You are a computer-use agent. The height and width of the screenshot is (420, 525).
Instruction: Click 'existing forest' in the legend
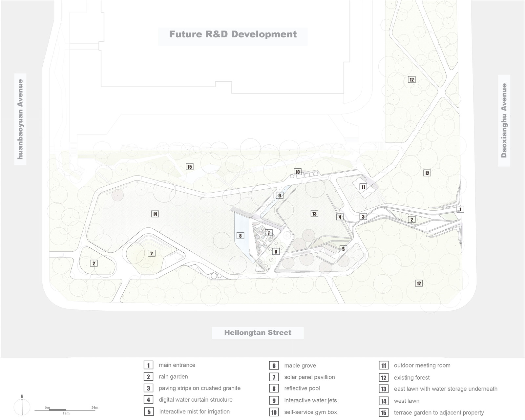[x=411, y=378]
